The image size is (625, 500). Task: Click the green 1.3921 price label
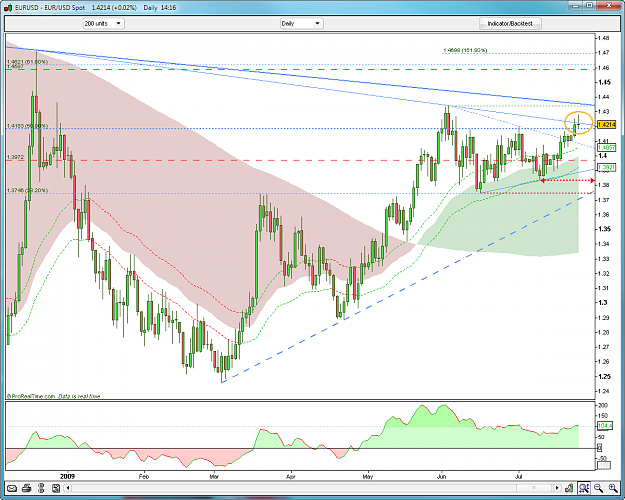(x=607, y=167)
